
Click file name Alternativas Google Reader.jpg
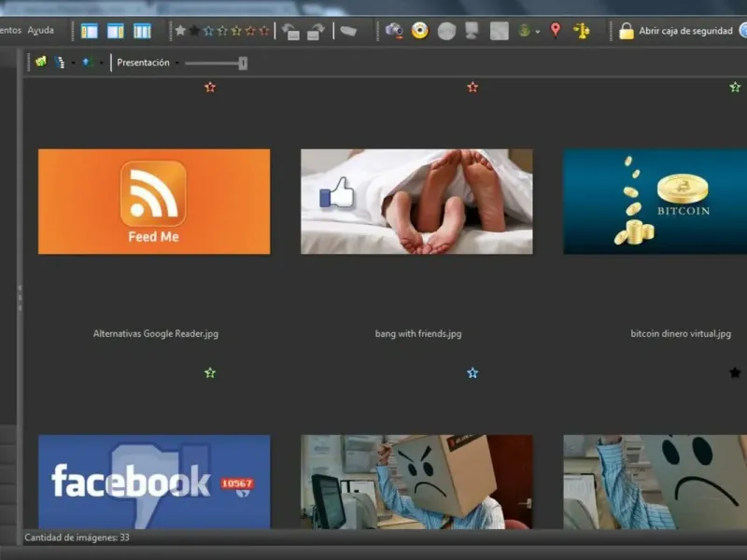(x=156, y=334)
